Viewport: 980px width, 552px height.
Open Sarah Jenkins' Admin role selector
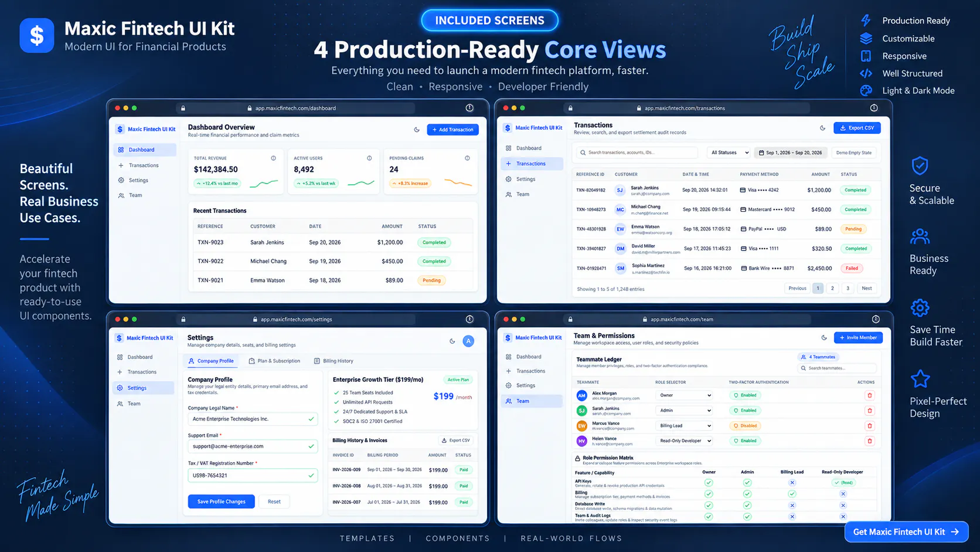tap(685, 411)
